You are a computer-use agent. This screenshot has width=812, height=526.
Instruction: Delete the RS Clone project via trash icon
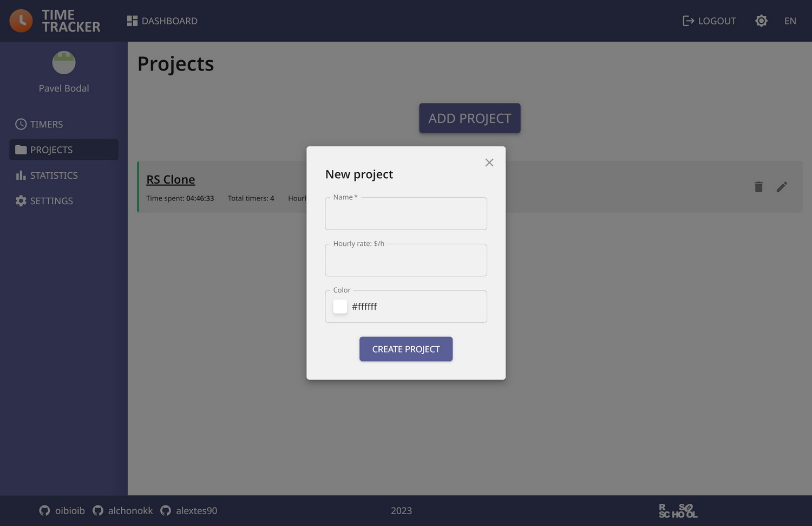click(x=758, y=187)
